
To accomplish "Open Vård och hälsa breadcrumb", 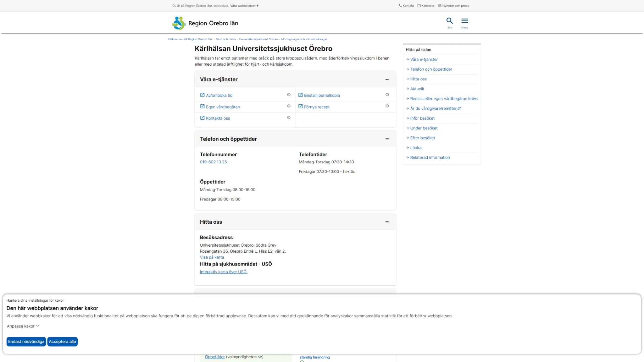I will click(x=225, y=39).
